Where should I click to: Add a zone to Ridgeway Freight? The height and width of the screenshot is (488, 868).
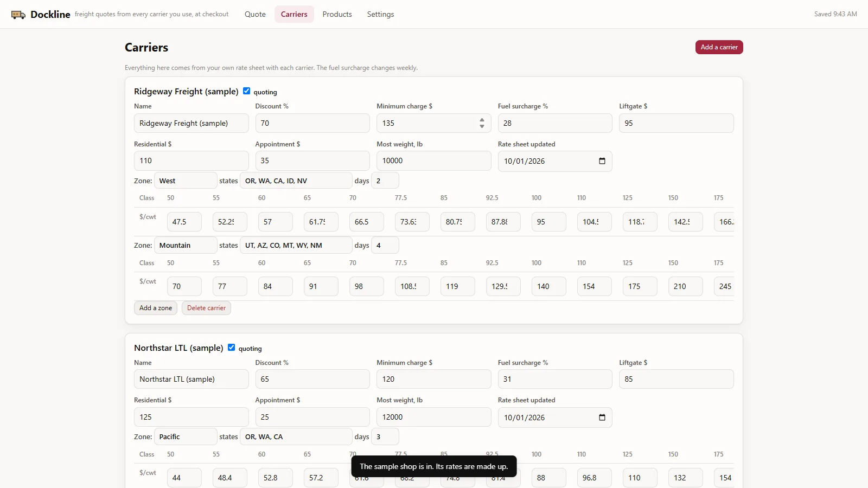156,308
